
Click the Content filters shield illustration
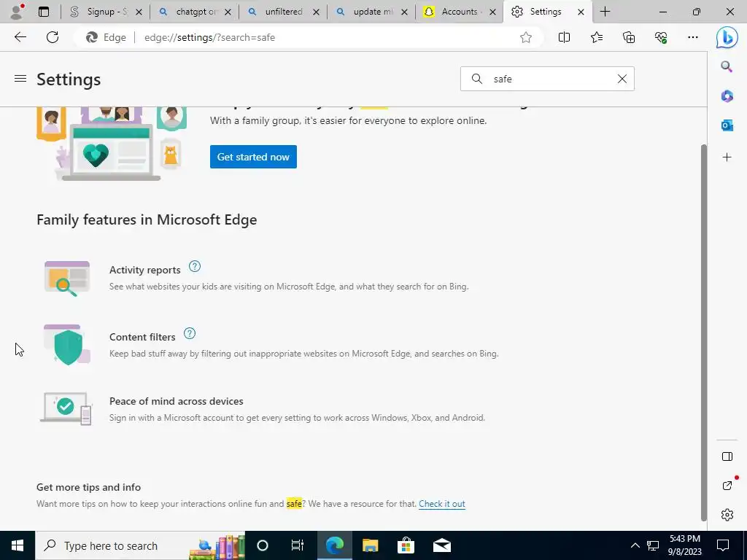point(66,345)
